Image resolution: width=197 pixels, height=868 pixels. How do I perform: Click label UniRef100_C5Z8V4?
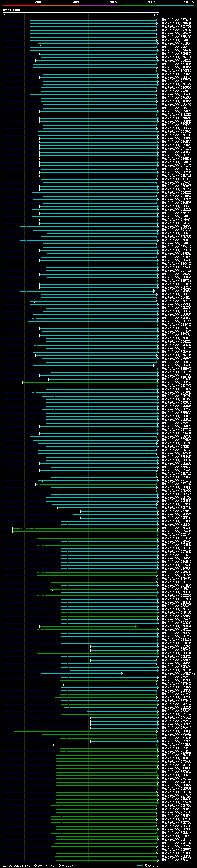(x=177, y=535)
